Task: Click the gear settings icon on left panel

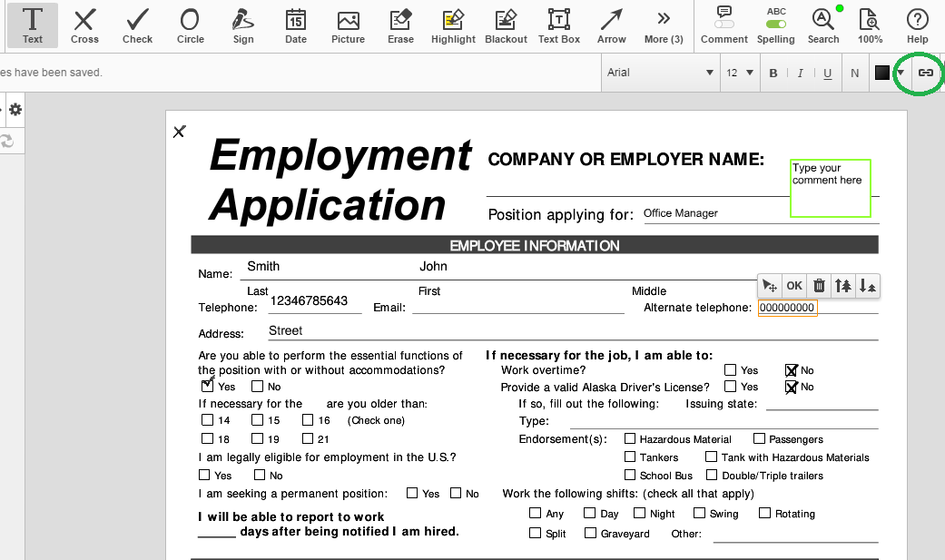Action: coord(15,110)
